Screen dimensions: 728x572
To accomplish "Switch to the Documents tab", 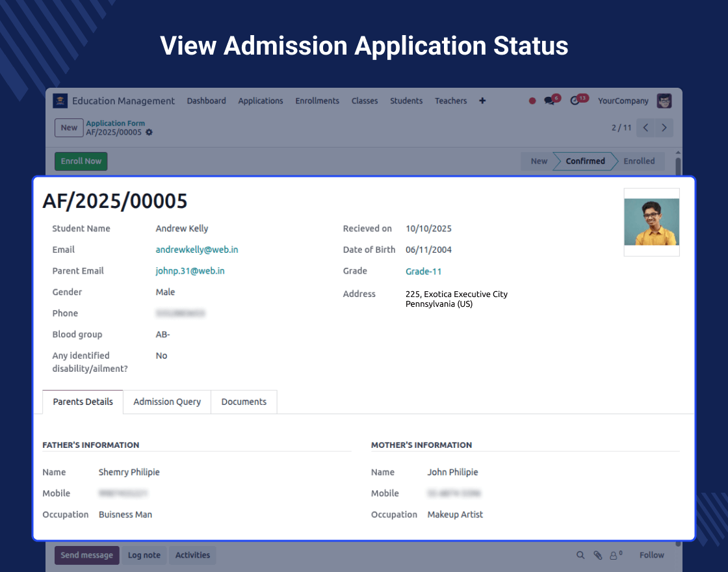I will click(244, 402).
